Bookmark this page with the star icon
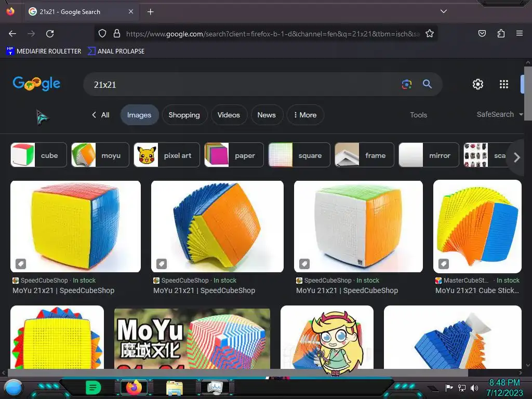Image resolution: width=532 pixels, height=399 pixels. [430, 33]
